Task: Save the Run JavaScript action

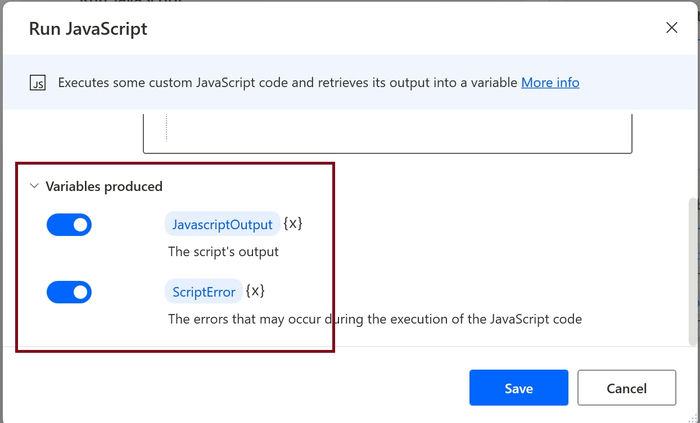Action: pyautogui.click(x=519, y=388)
